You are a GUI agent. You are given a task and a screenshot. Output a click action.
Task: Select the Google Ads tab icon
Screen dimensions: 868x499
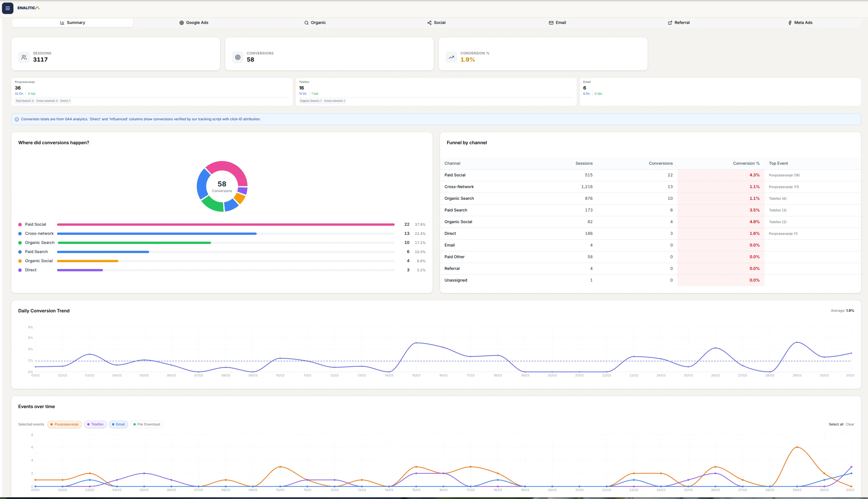click(x=181, y=22)
